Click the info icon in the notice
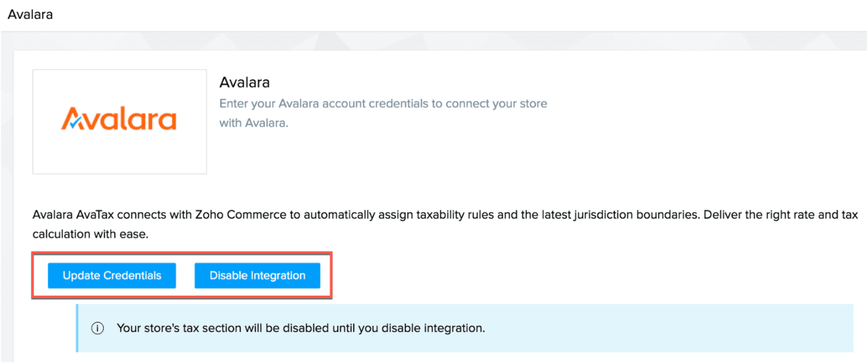The image size is (868, 363). pos(98,328)
